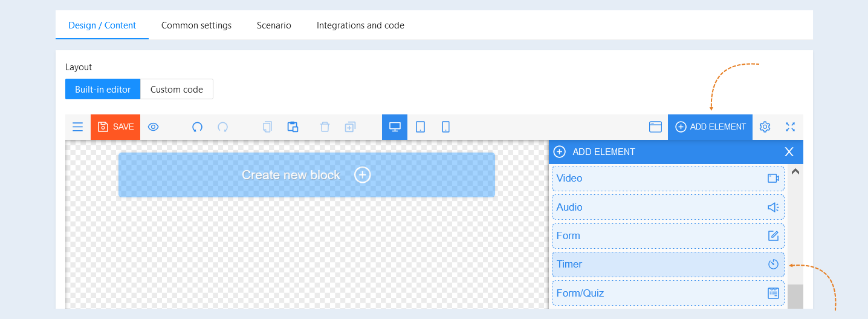Switch to the Scenario tab
Image resolution: width=868 pixels, height=319 pixels.
(274, 25)
